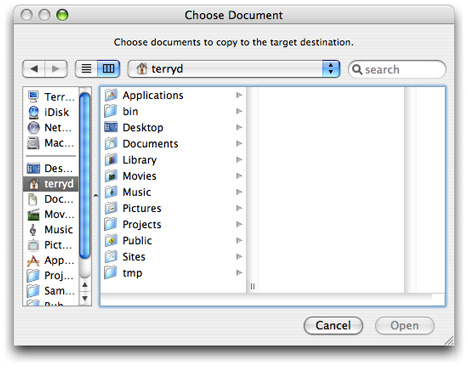468x368 pixels.
Task: Switch to column view
Action: (108, 69)
